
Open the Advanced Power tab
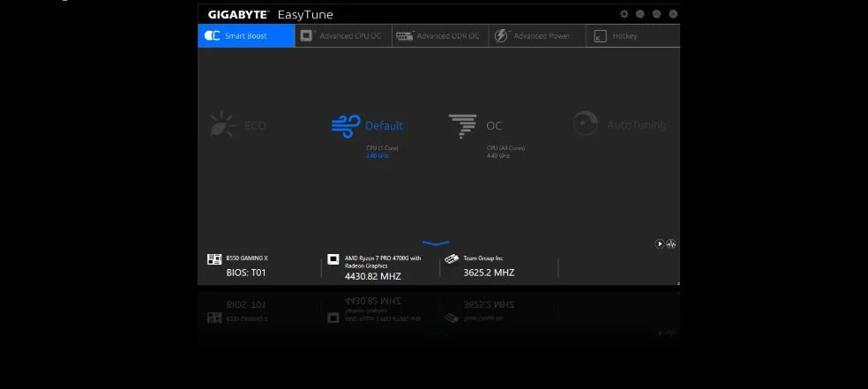537,36
